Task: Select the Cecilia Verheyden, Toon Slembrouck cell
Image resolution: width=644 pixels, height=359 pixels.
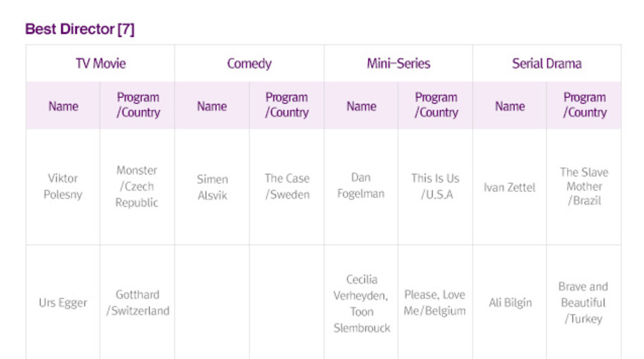Action: tap(361, 303)
